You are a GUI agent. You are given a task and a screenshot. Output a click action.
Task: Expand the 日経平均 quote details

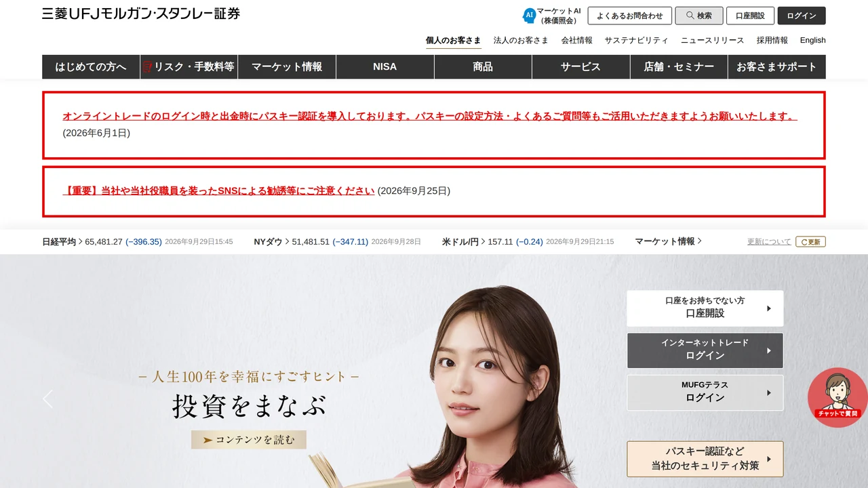62,242
